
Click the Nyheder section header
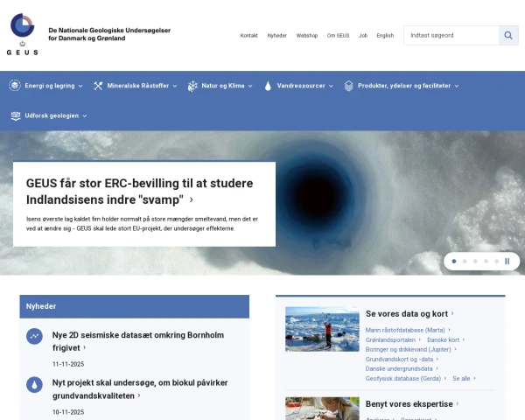click(134, 306)
